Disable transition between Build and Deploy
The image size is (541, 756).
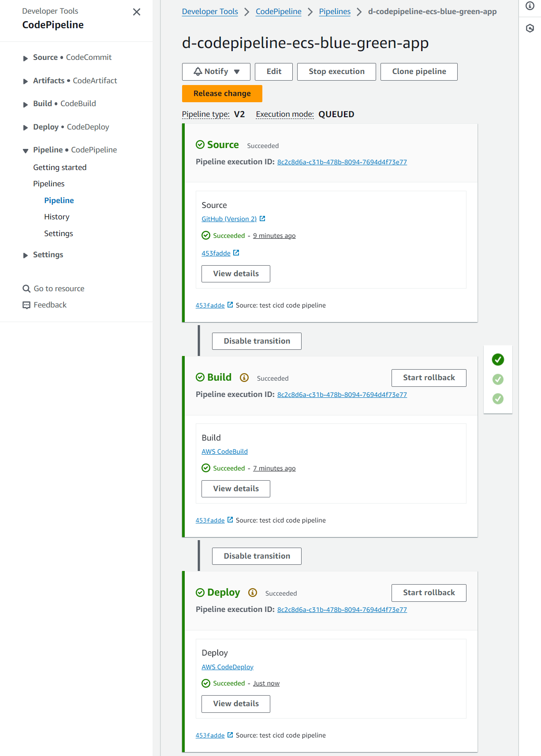(x=257, y=556)
